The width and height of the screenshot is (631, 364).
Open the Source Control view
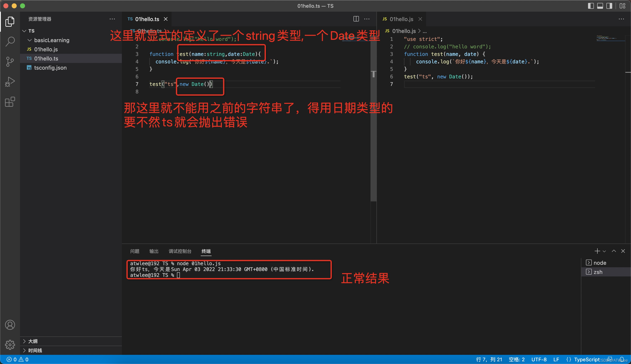pos(10,62)
